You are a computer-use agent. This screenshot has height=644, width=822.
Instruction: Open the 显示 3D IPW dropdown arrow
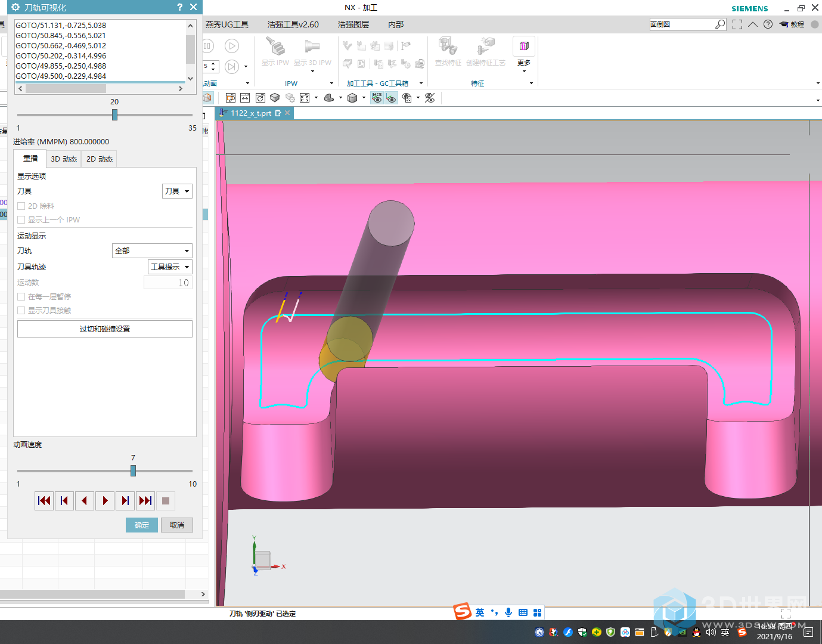point(312,72)
